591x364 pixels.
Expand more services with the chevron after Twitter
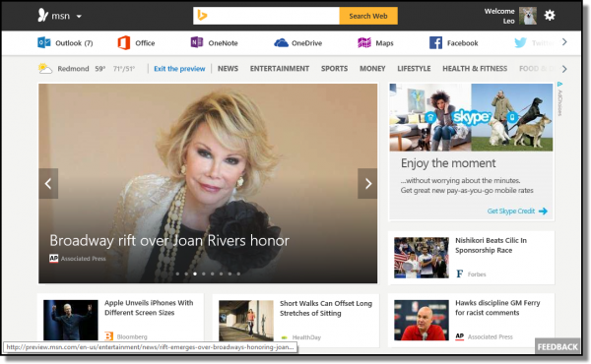pyautogui.click(x=564, y=42)
